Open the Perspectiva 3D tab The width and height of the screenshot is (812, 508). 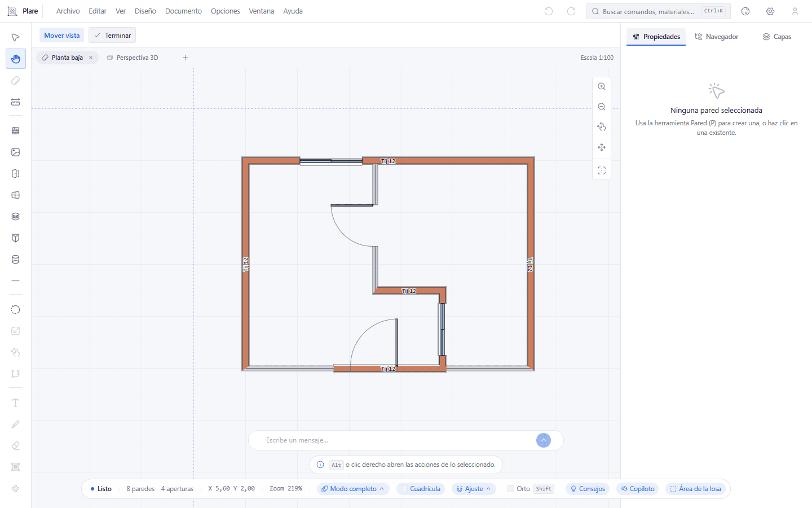point(133,58)
